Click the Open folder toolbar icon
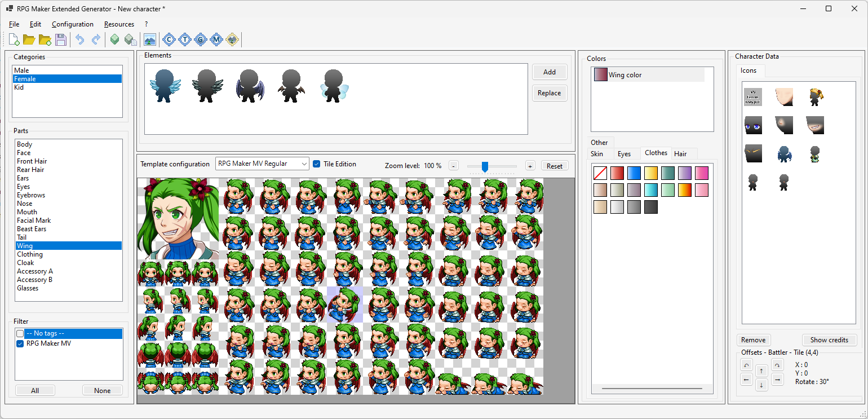 tap(29, 39)
